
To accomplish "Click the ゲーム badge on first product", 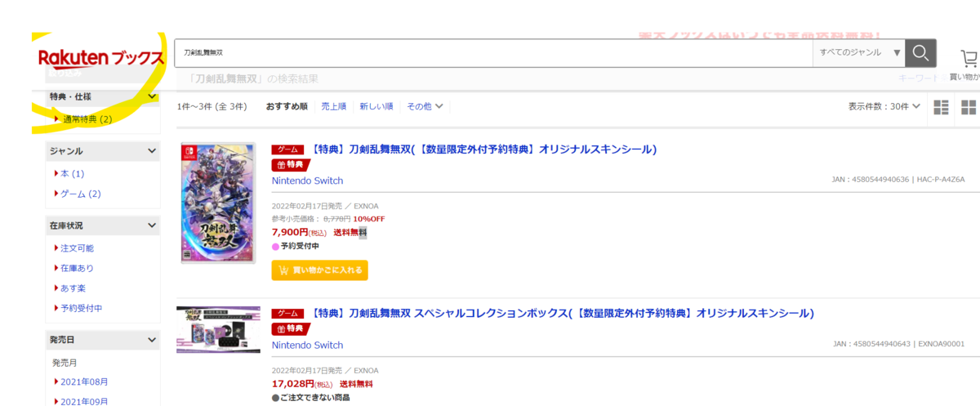I will (288, 150).
